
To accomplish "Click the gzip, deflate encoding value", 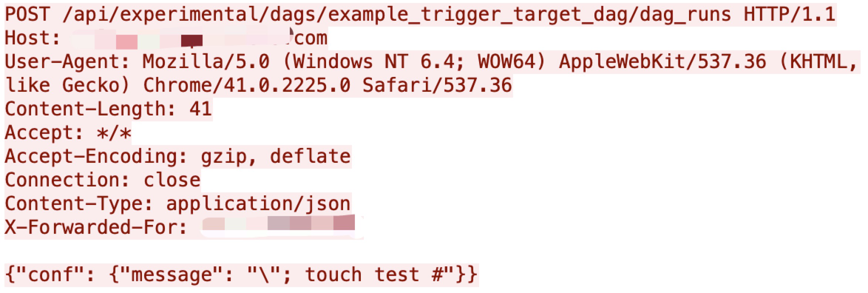I will [x=275, y=157].
